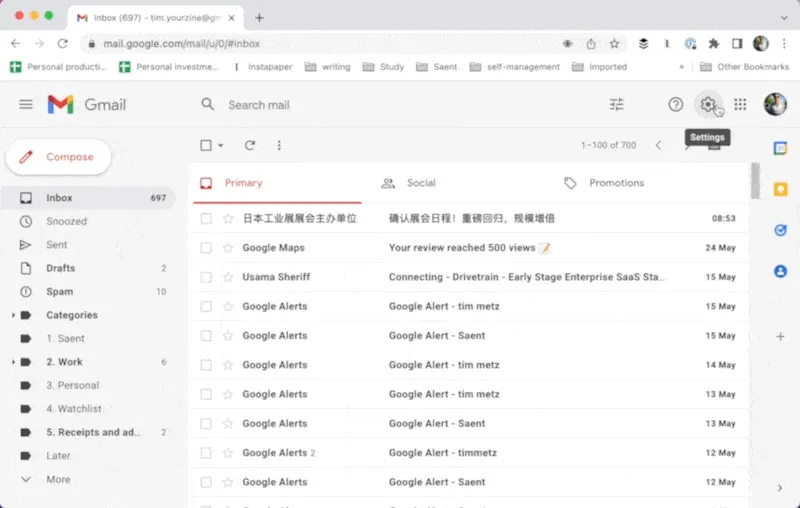Show search options filter icon
800x508 pixels.
(616, 105)
